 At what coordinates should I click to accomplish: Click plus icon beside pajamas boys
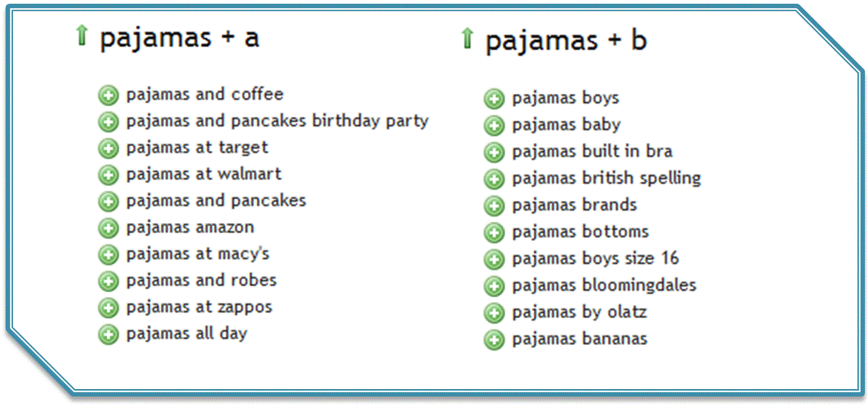tap(494, 99)
